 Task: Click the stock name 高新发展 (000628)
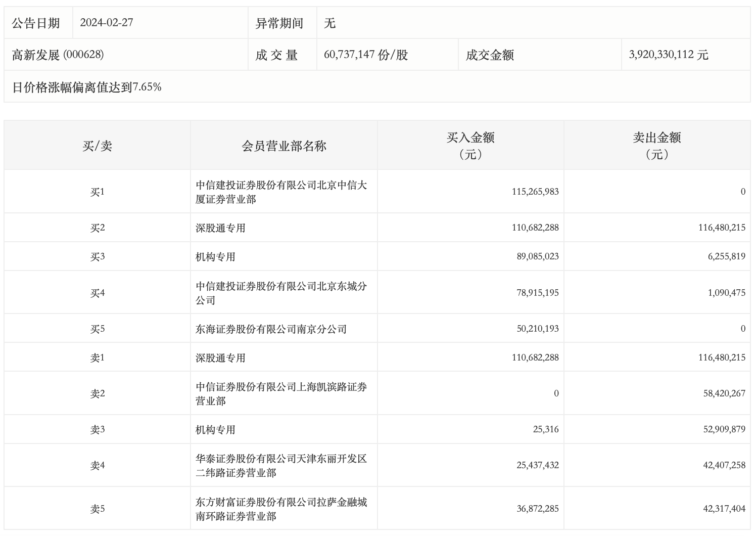click(58, 55)
